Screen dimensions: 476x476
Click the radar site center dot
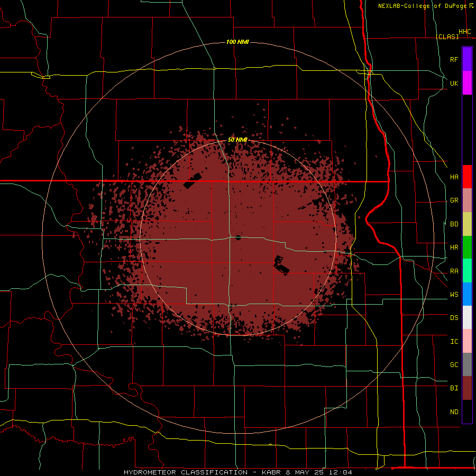pyautogui.click(x=239, y=237)
